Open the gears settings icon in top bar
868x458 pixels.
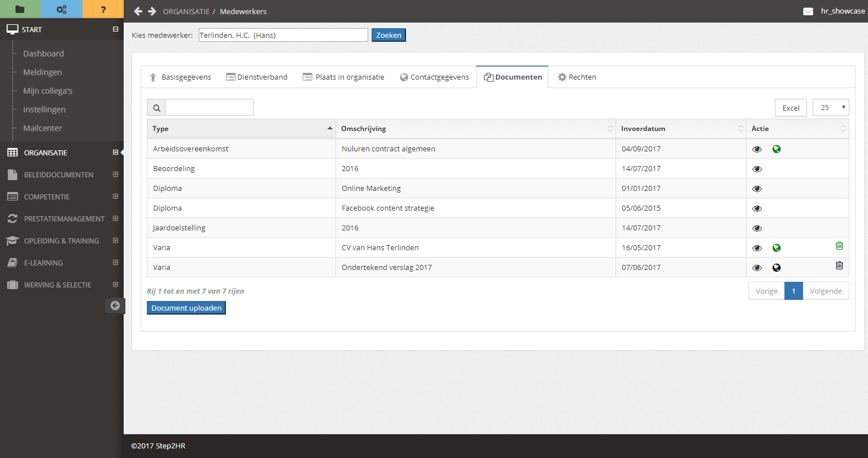tap(61, 9)
